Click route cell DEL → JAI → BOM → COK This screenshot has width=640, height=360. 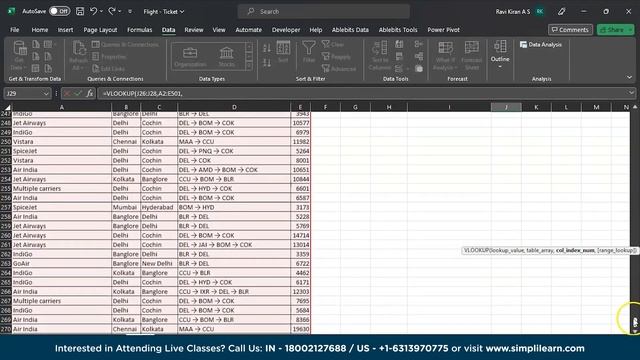(234, 245)
